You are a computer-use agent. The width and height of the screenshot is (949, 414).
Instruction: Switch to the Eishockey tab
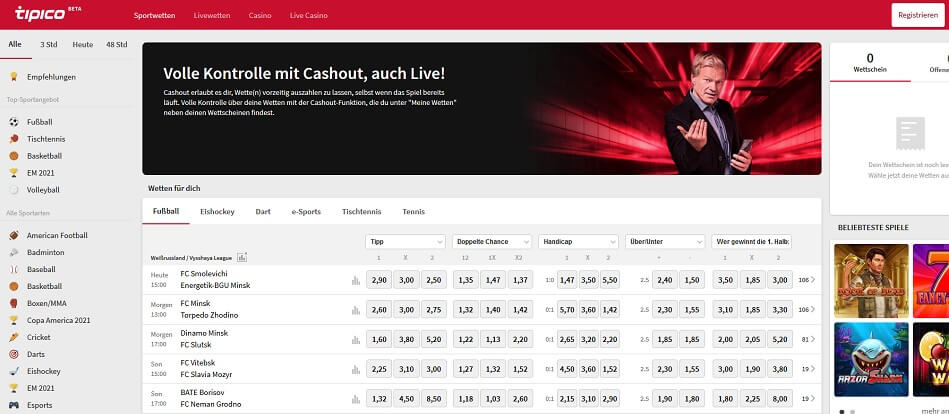(x=217, y=212)
